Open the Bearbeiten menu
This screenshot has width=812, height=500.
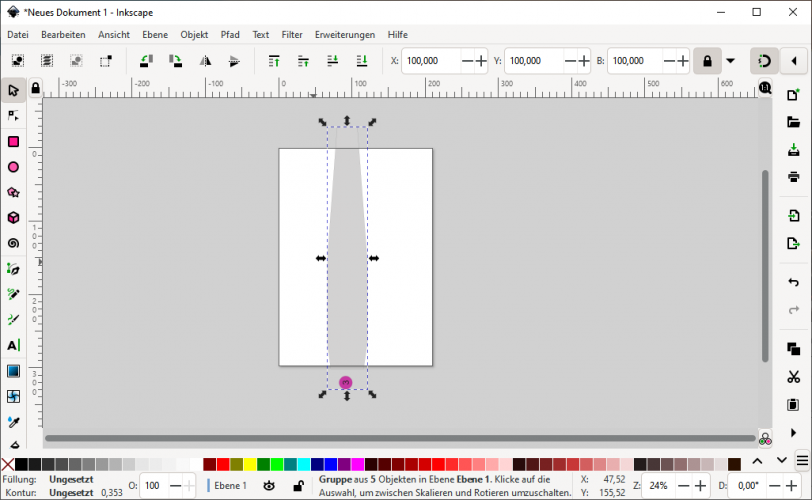63,35
